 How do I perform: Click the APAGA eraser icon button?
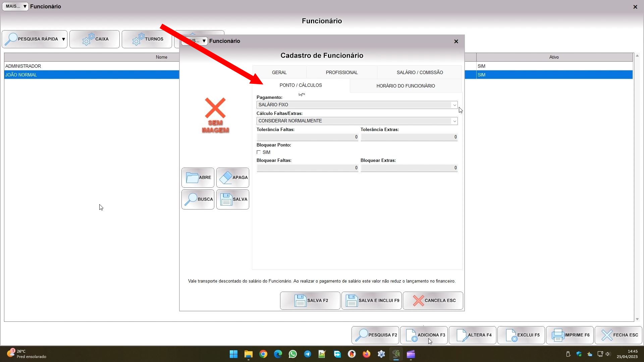pyautogui.click(x=232, y=178)
